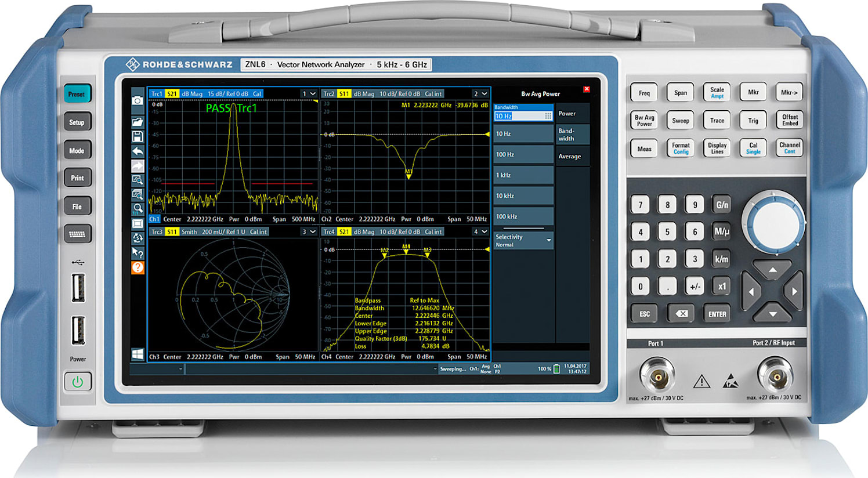Click the Band-width softkey button

[573, 135]
